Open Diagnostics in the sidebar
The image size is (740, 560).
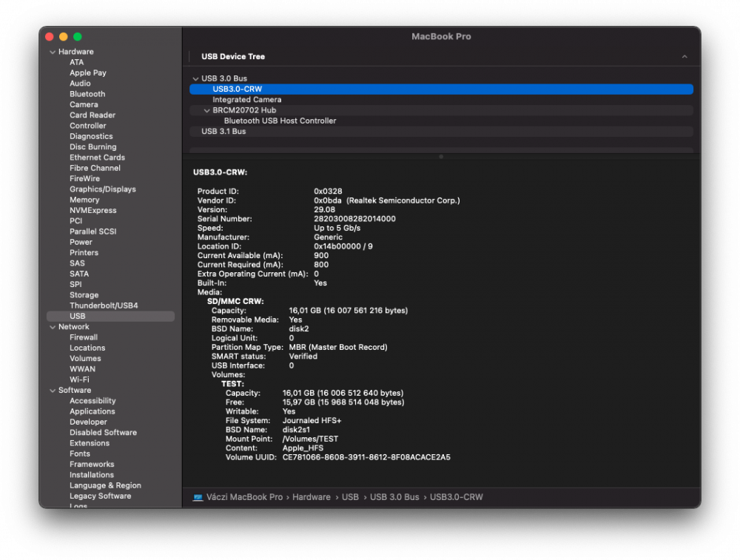(x=91, y=136)
